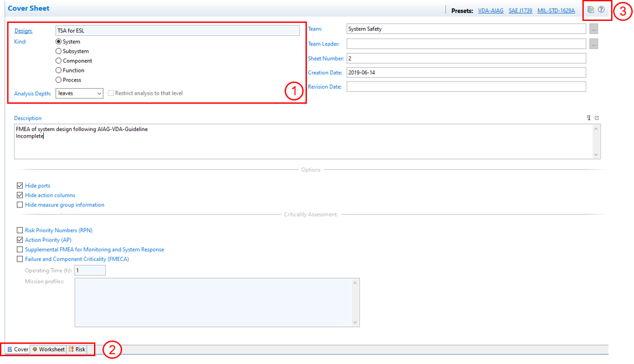Click the browse button next to Team Leader
Image resolution: width=634 pixels, height=364 pixels.
point(594,44)
